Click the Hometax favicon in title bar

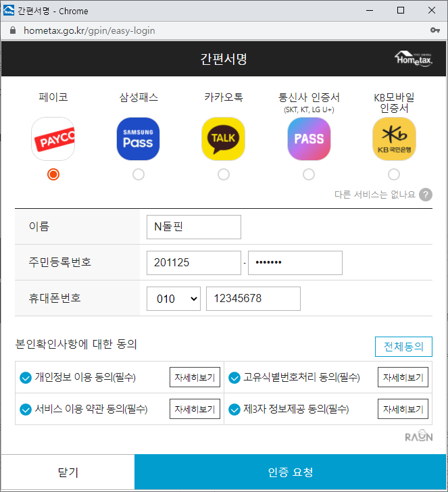[9, 10]
